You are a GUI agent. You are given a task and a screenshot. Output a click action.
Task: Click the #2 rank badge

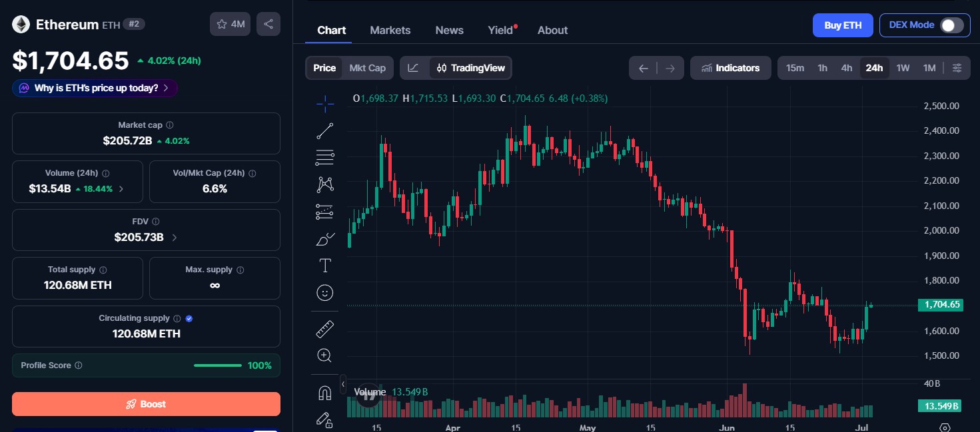pyautogui.click(x=134, y=24)
